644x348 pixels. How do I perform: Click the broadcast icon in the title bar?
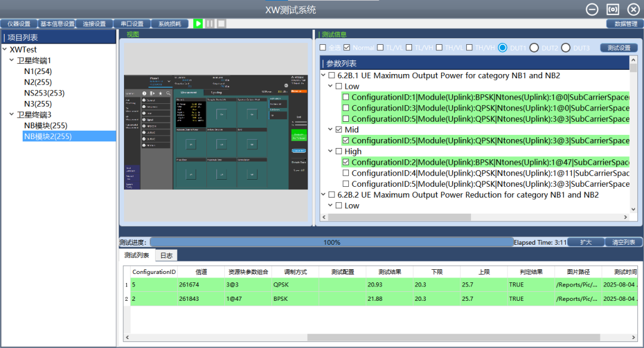coord(612,9)
